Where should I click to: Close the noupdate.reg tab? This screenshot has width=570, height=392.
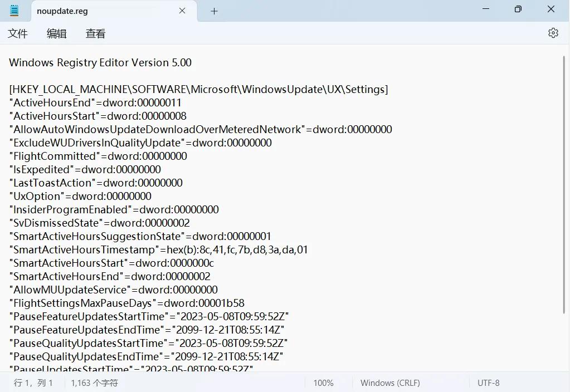(181, 11)
